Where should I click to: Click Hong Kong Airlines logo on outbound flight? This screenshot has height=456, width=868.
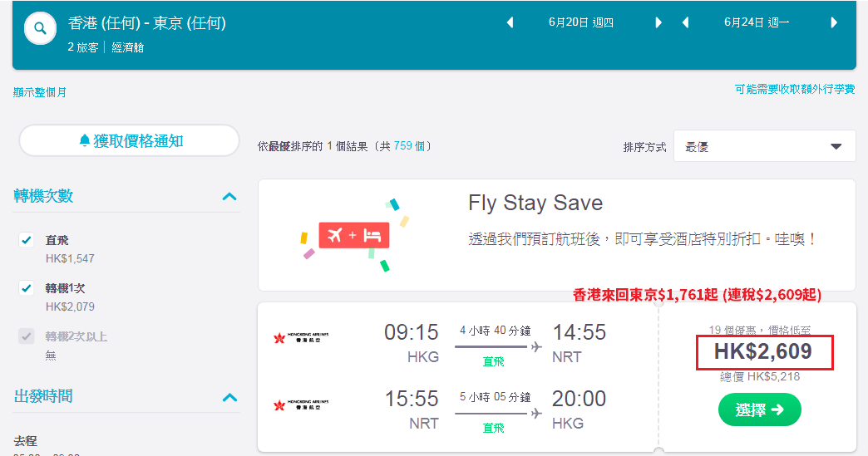point(301,337)
